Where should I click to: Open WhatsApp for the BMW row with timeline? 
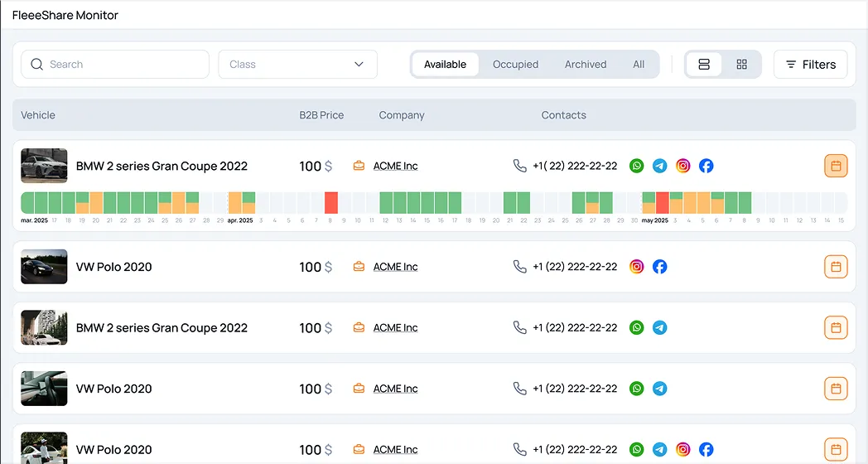pyautogui.click(x=637, y=166)
